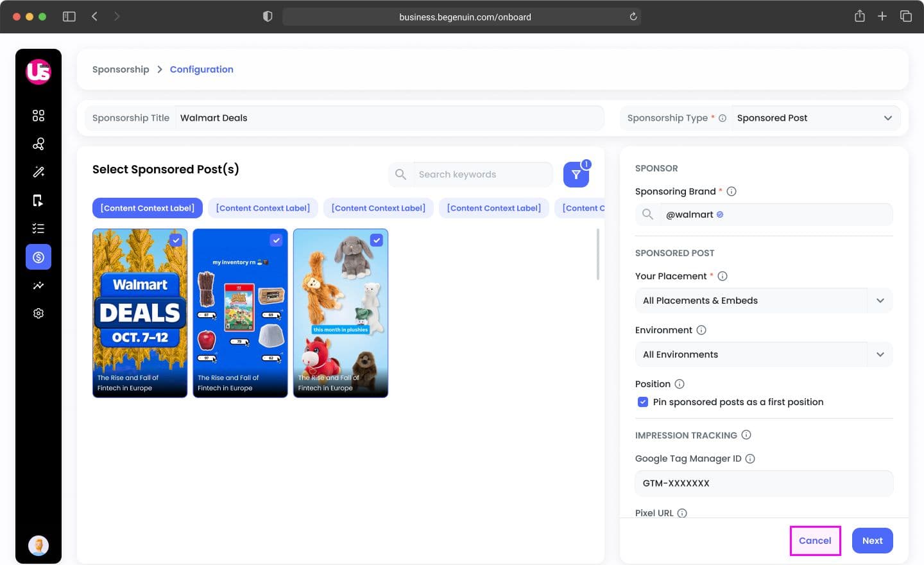Click the privacy shield icon
924x565 pixels.
268,17
